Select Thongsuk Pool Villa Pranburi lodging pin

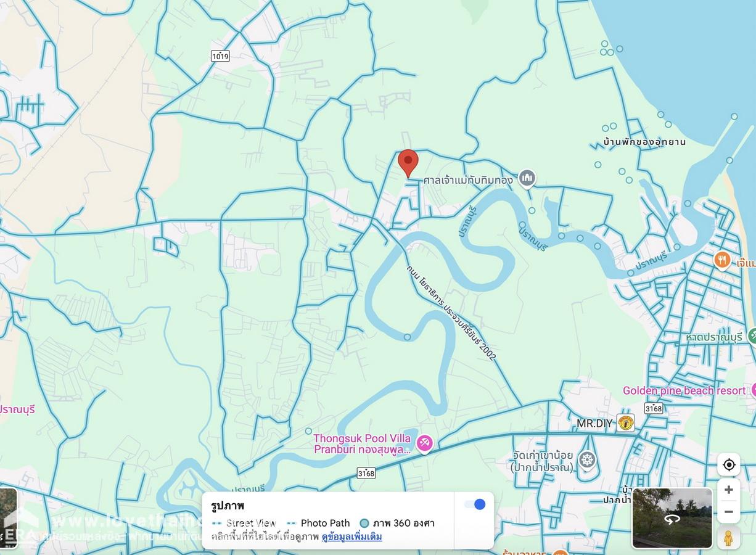pyautogui.click(x=424, y=443)
